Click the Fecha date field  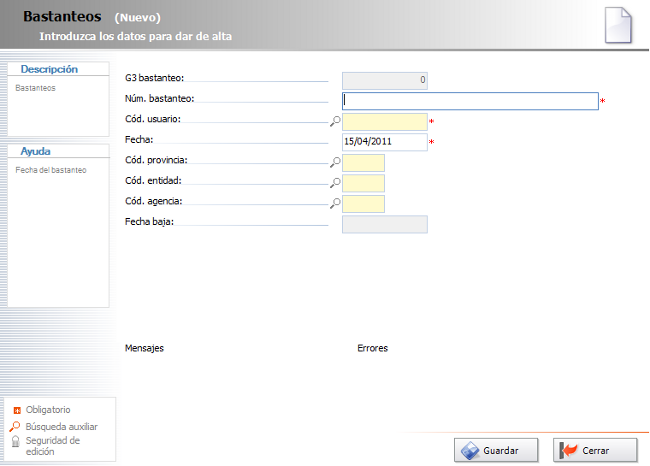pos(385,142)
